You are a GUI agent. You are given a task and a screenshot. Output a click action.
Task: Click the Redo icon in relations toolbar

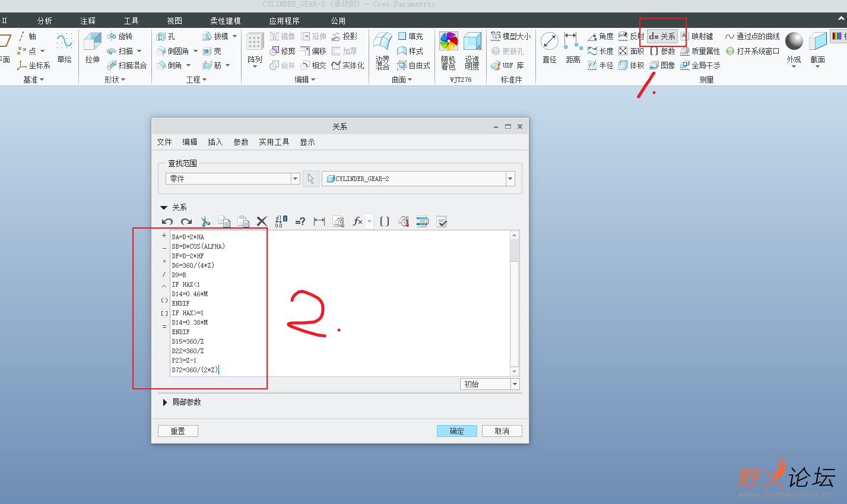pos(186,221)
